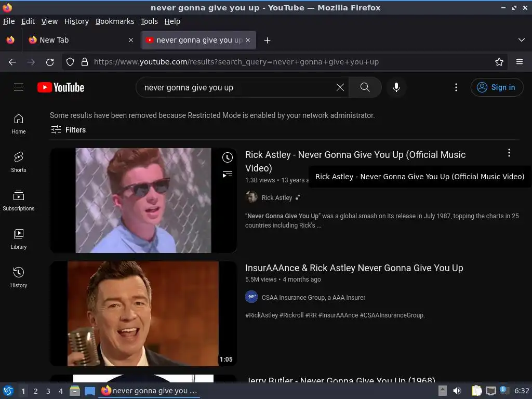Open the History menu in menu bar
Screen dimensions: 532x399
(x=77, y=21)
